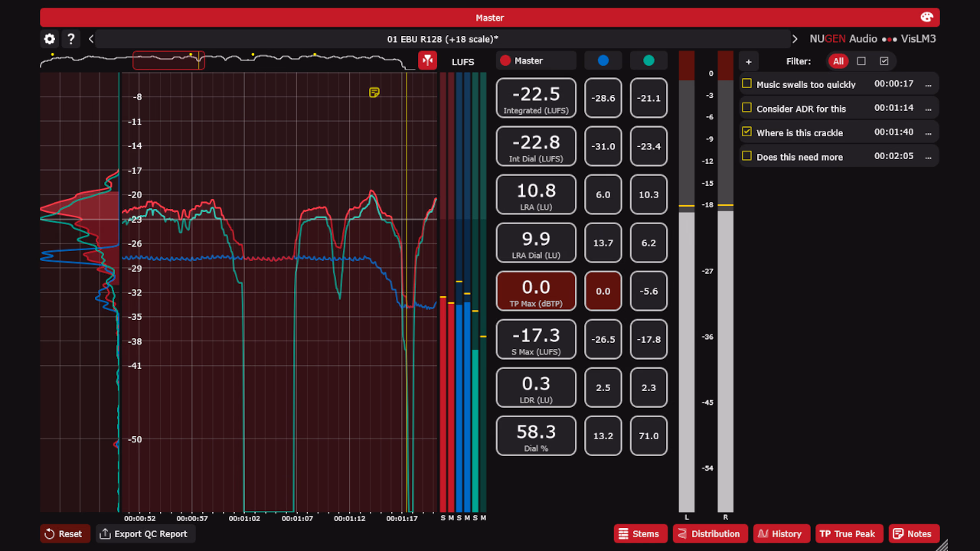This screenshot has width=980, height=551.
Task: Open options for 'Where is this crackle' note
Action: (x=929, y=132)
